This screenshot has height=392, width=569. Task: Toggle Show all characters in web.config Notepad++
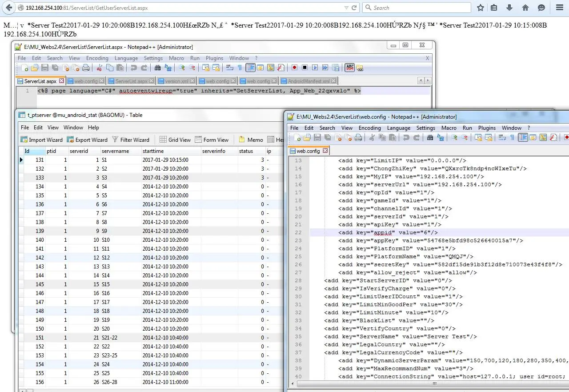click(x=512, y=137)
